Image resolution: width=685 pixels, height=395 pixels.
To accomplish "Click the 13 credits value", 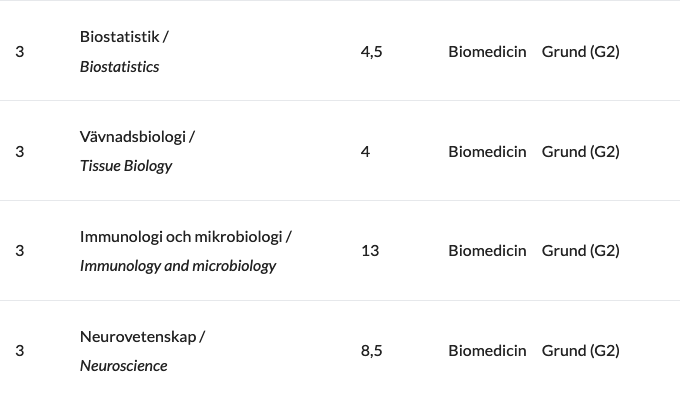I will (370, 251).
